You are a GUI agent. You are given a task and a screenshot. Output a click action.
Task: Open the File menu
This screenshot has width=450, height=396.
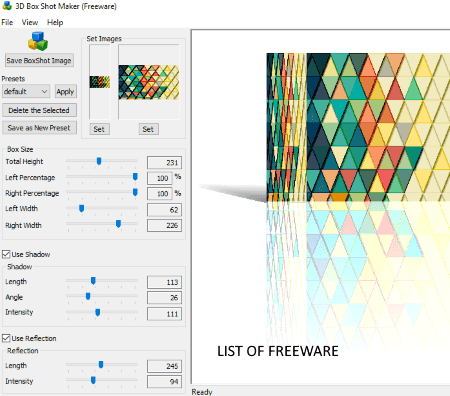coord(7,22)
